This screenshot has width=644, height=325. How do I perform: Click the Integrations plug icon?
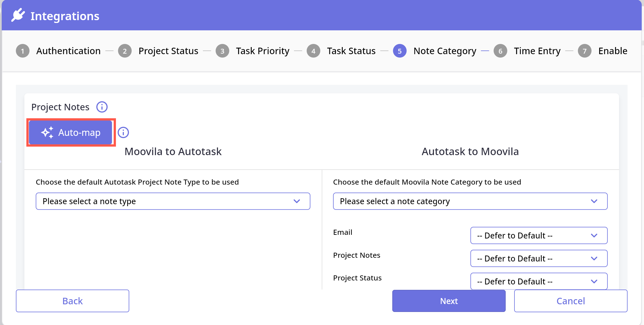tap(18, 15)
